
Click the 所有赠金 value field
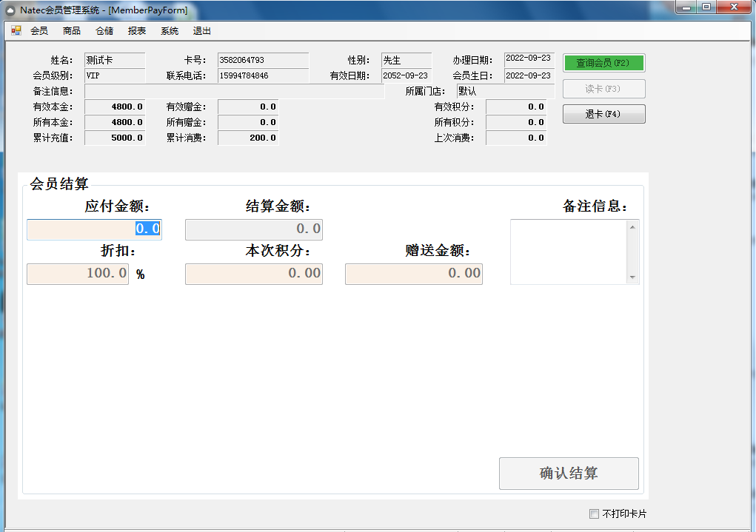(248, 122)
